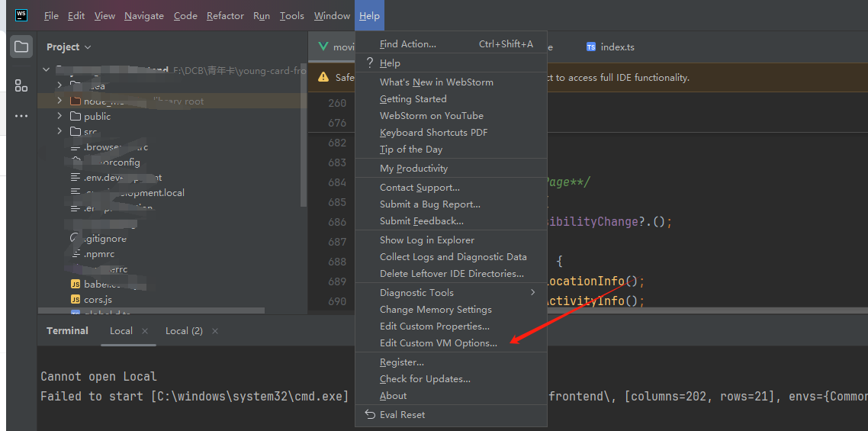Choose Submit a Bug Report...

(451, 204)
